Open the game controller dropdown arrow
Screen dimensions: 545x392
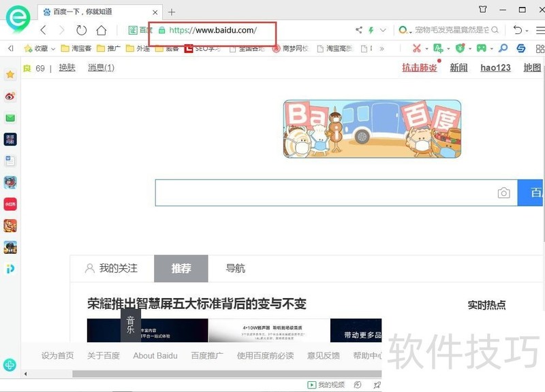tap(492, 49)
